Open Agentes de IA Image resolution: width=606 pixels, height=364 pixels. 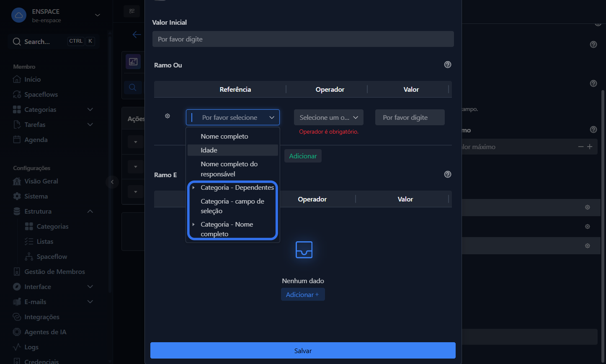(40, 332)
